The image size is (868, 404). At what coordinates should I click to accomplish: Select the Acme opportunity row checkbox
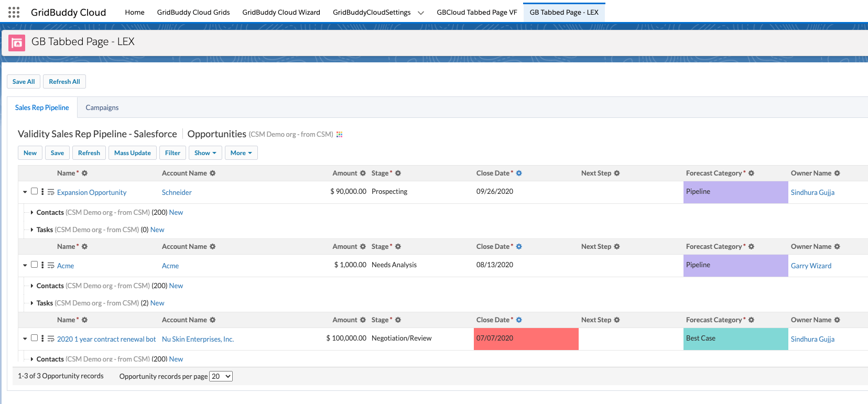click(34, 265)
